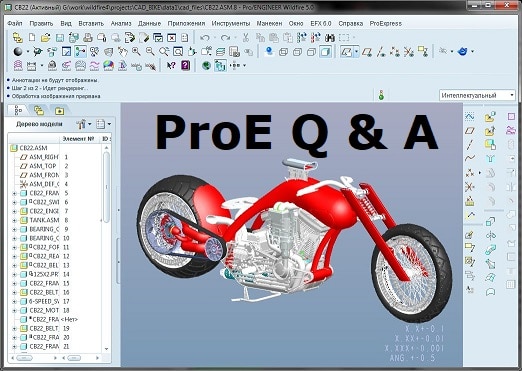
Task: Regenerate the model using the traffic-light list icon
Action: pos(302,37)
